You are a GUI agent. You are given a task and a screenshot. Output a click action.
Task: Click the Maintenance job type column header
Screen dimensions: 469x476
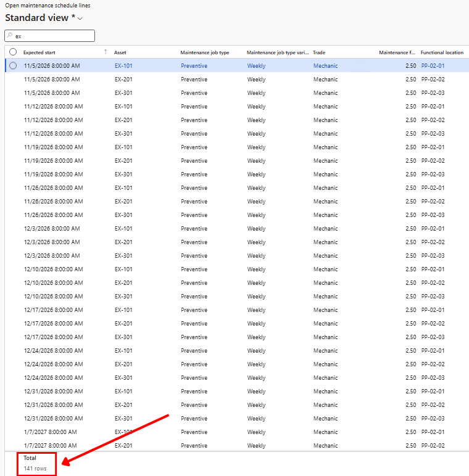pyautogui.click(x=205, y=52)
